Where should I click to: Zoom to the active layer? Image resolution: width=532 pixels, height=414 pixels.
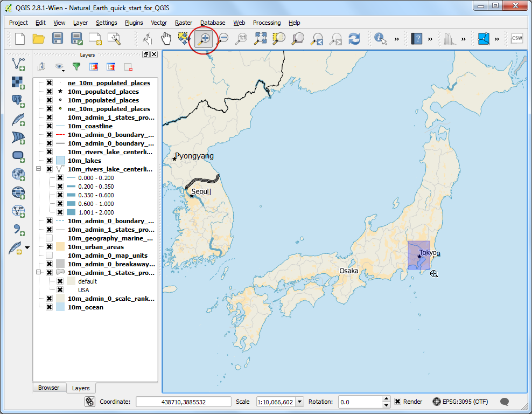pyautogui.click(x=298, y=39)
